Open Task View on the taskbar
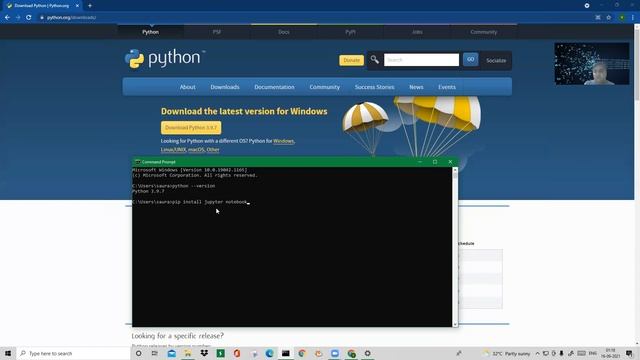The width and height of the screenshot is (640, 360). [155, 353]
